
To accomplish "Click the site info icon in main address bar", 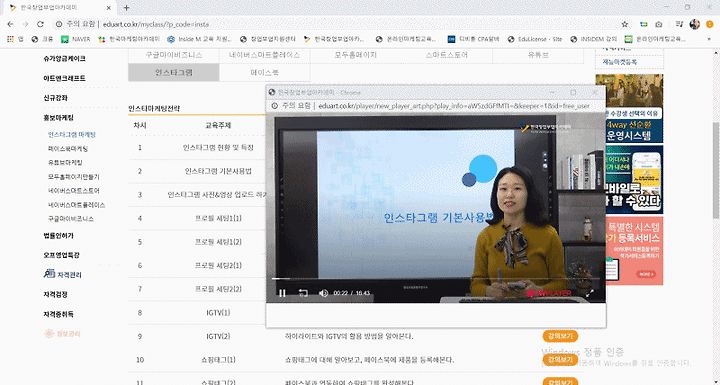I will (x=59, y=24).
